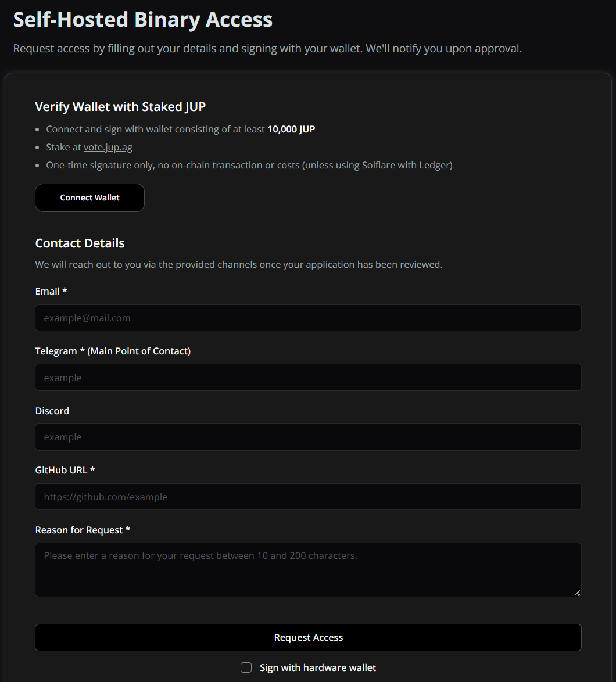Click the resize grip on the reason textarea

click(576, 593)
